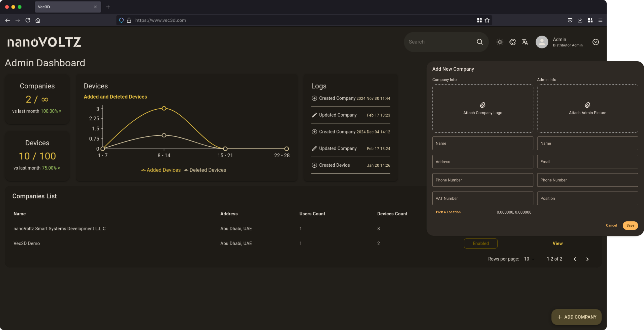Open the Pocket save icon
644x330 pixels.
click(x=570, y=20)
